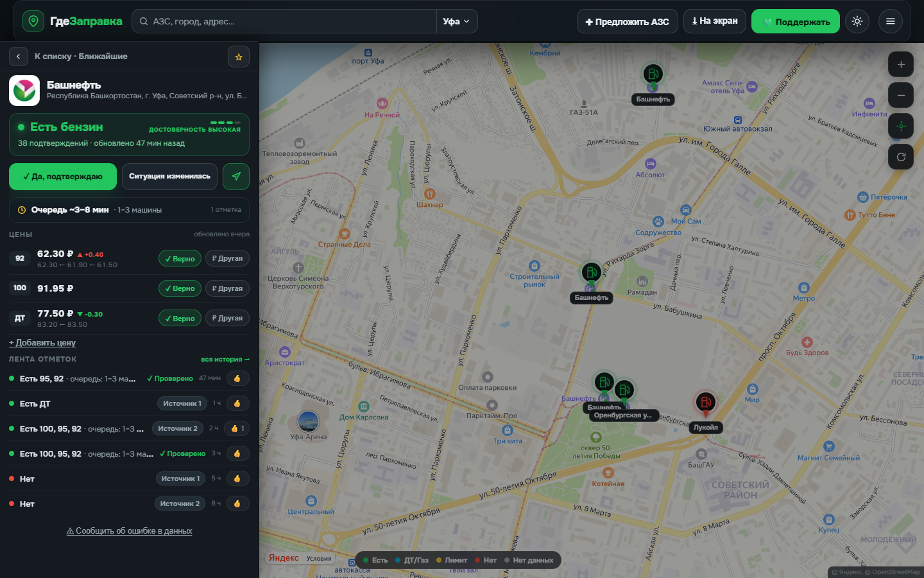
Task: Click the 62.30 ₽ price for 92
Action: (55, 254)
